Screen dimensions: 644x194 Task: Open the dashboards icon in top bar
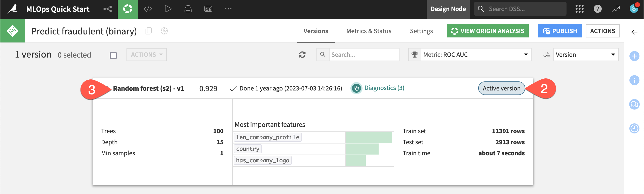point(208,9)
